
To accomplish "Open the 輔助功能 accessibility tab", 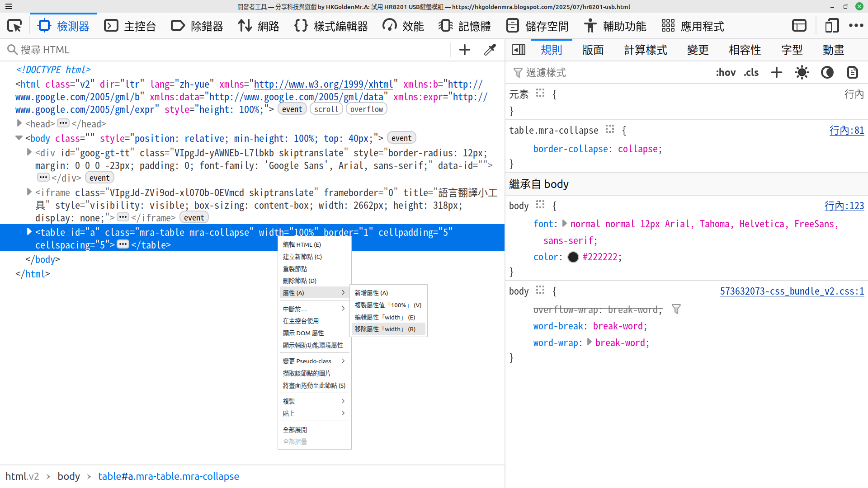I will pos(615,26).
